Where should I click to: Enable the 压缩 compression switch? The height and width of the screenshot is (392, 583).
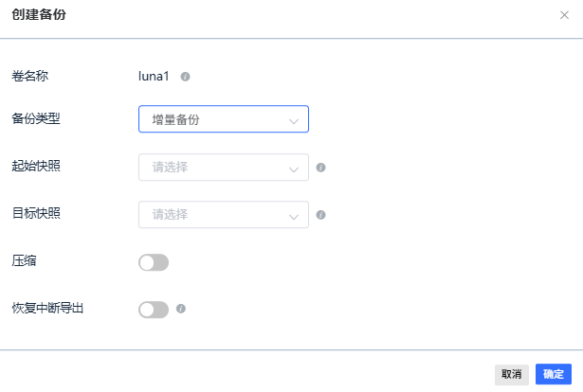pos(154,262)
